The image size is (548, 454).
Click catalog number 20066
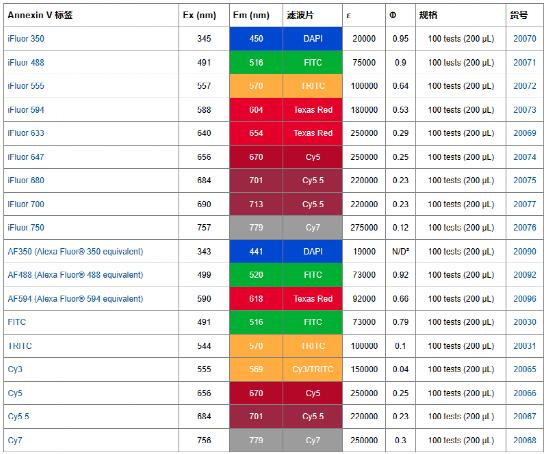click(525, 393)
